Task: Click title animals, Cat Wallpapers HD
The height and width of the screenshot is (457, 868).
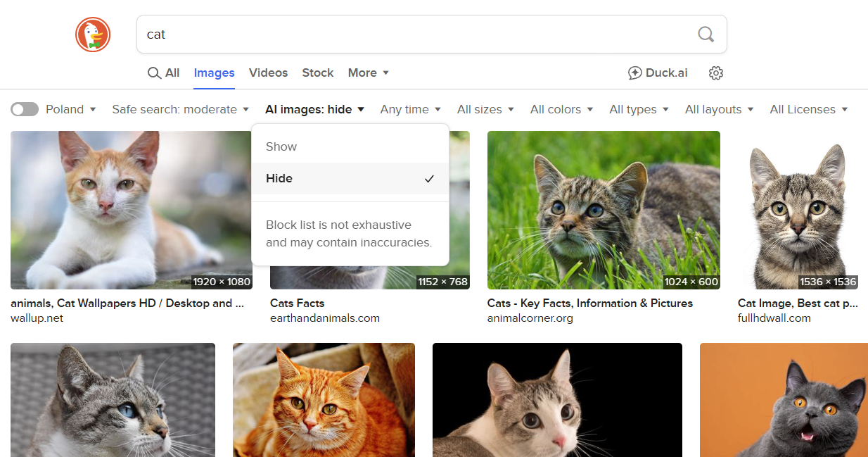Action: tap(127, 303)
